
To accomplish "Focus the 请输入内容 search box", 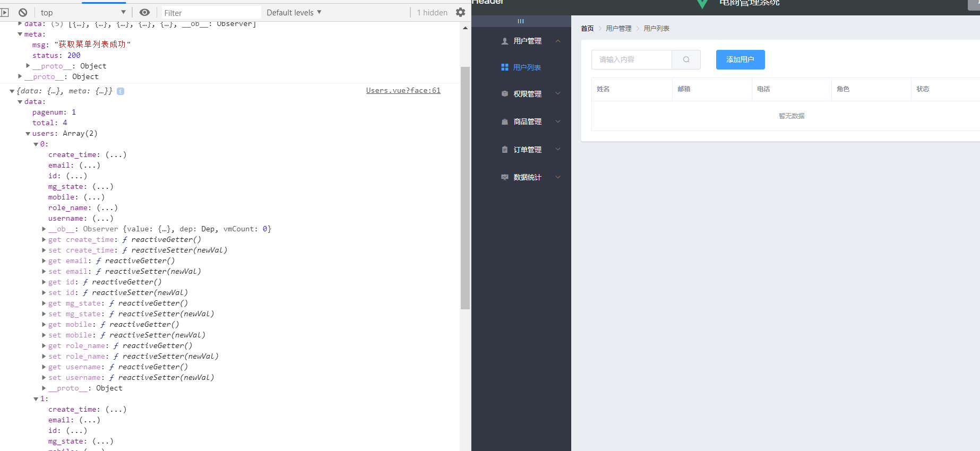I will pos(632,59).
